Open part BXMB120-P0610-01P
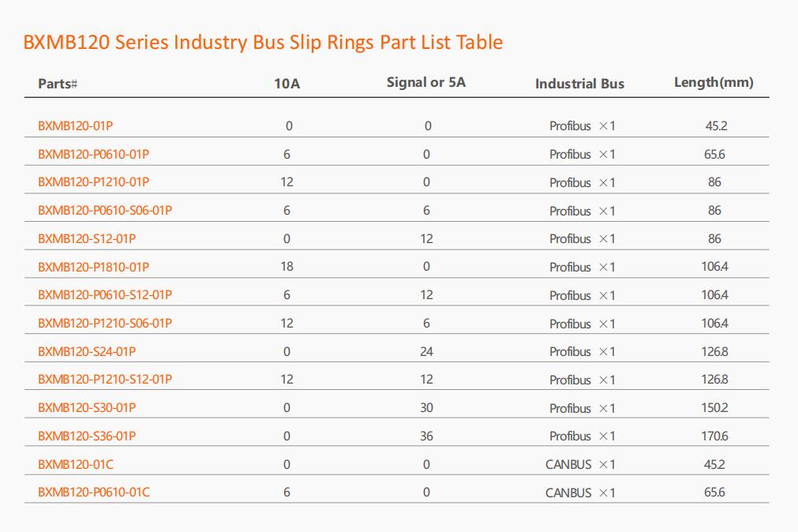The height and width of the screenshot is (532, 798). [x=94, y=154]
